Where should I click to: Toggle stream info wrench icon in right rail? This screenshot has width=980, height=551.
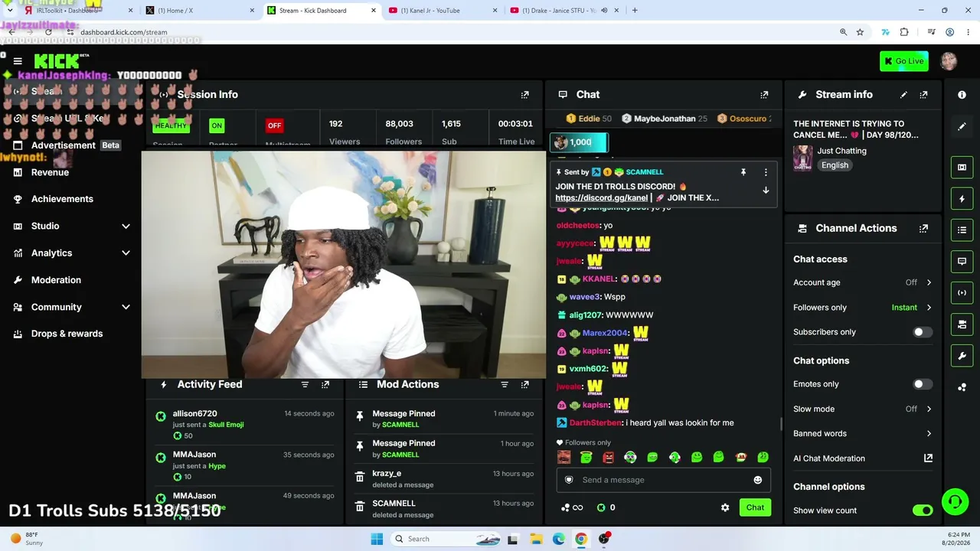(x=962, y=356)
